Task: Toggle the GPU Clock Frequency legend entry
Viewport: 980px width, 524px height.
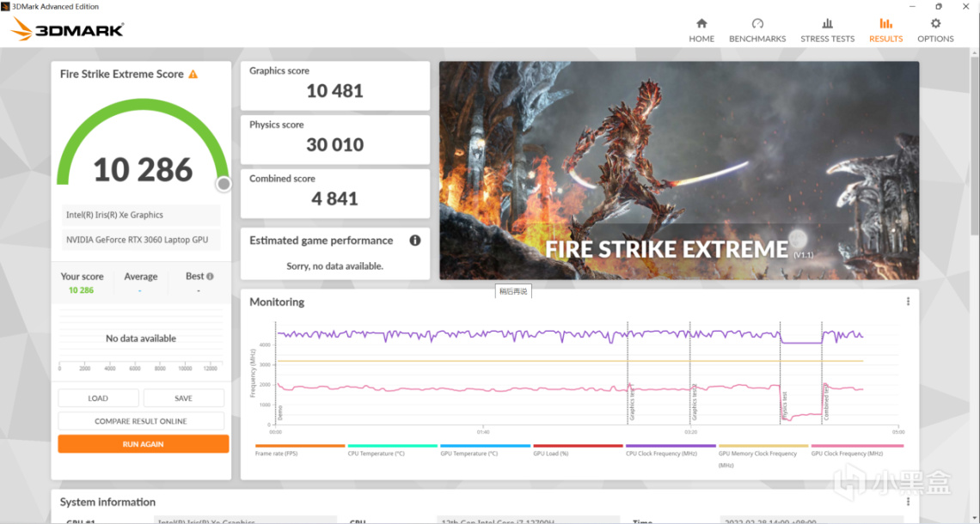Action: pyautogui.click(x=856, y=450)
